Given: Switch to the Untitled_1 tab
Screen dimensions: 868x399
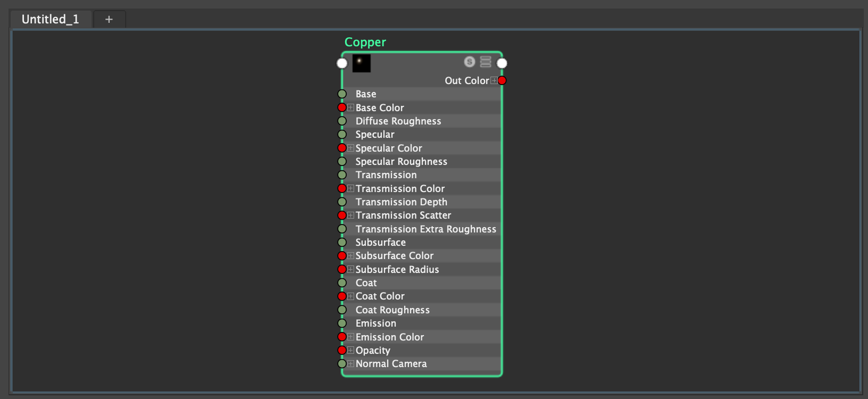Looking at the screenshot, I should (51, 19).
